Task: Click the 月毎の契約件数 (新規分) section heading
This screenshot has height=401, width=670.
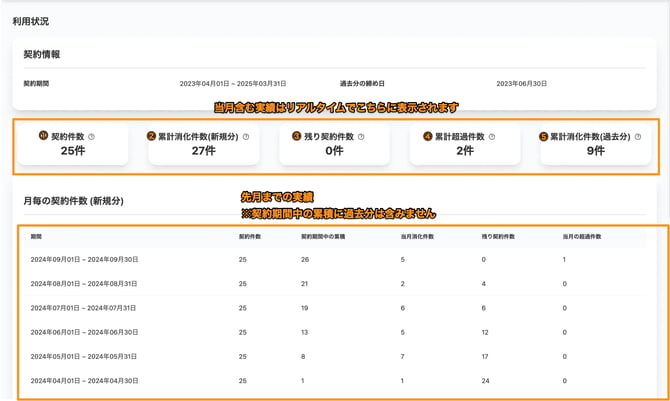Action: tap(73, 201)
